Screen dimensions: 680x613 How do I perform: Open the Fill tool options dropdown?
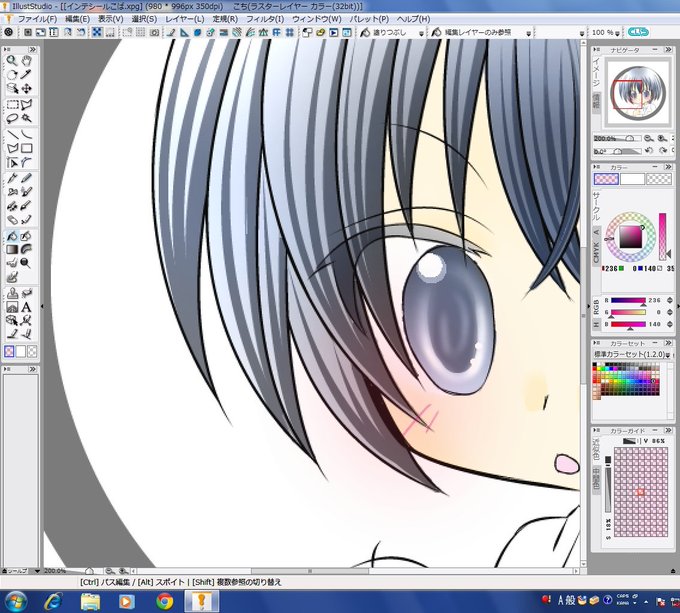pyautogui.click(x=421, y=33)
